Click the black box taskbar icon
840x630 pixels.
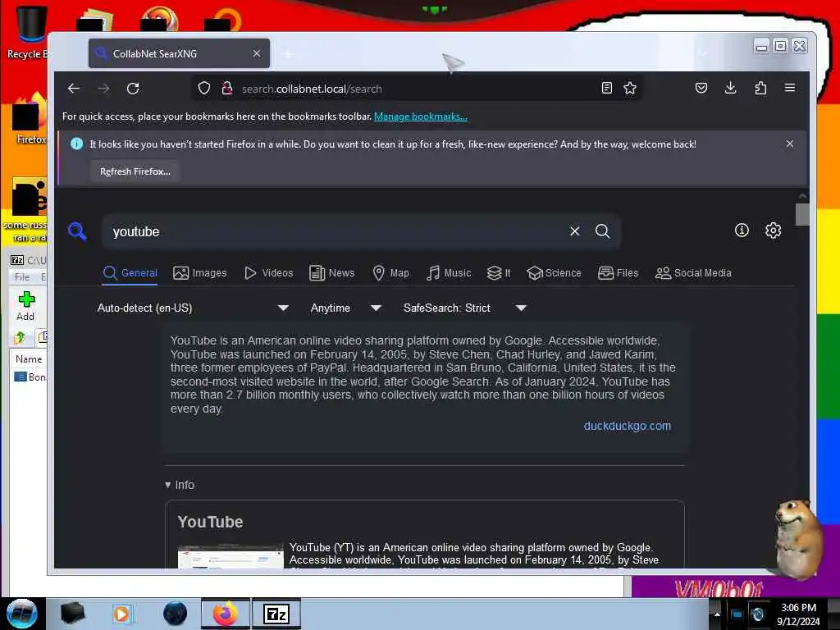tap(72, 614)
